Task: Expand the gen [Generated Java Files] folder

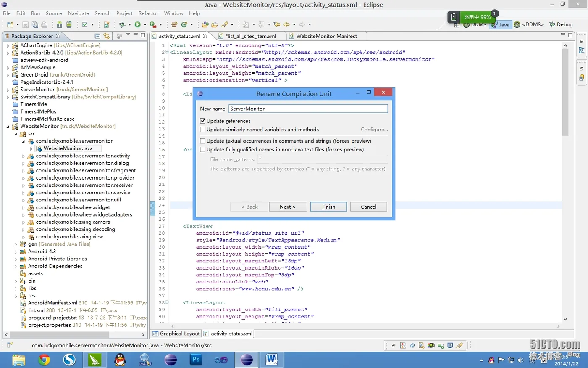Action: coord(16,244)
